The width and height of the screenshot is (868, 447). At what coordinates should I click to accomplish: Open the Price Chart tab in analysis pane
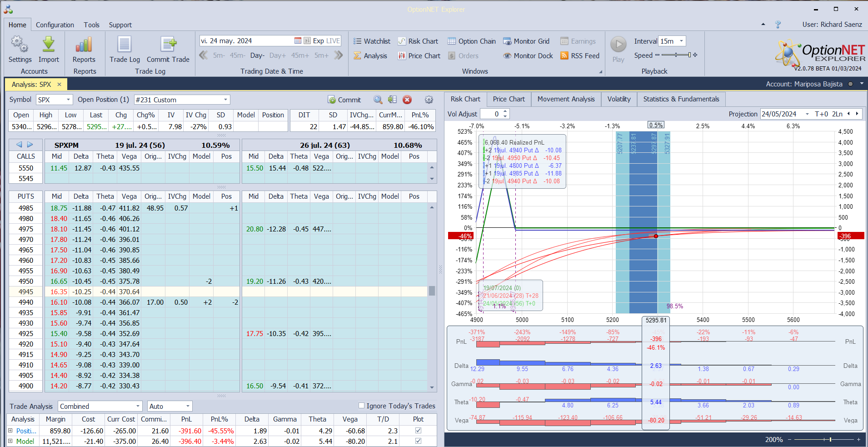[x=509, y=99]
